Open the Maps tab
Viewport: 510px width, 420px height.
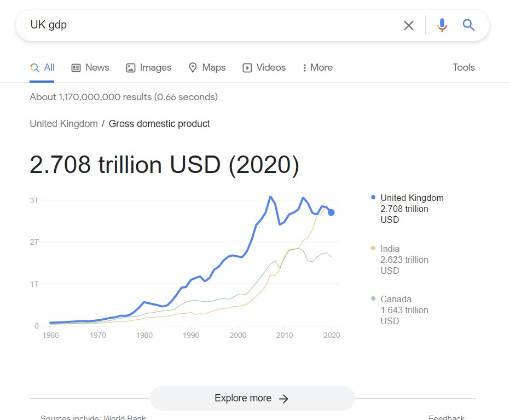[x=207, y=67]
